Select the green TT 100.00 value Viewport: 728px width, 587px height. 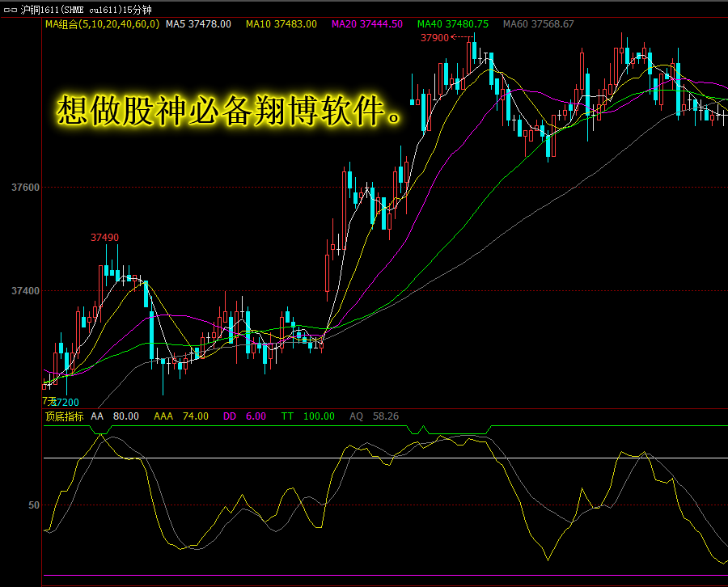coord(308,416)
